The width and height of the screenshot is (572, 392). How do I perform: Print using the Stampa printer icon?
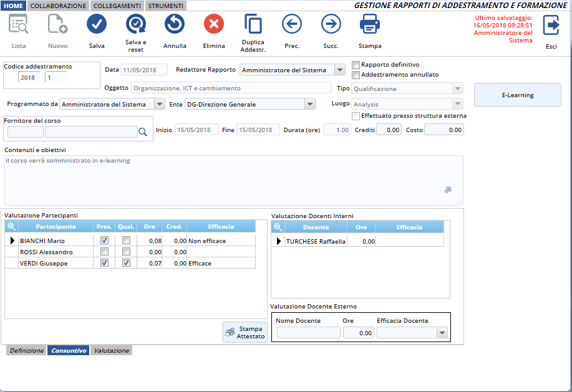[x=370, y=25]
